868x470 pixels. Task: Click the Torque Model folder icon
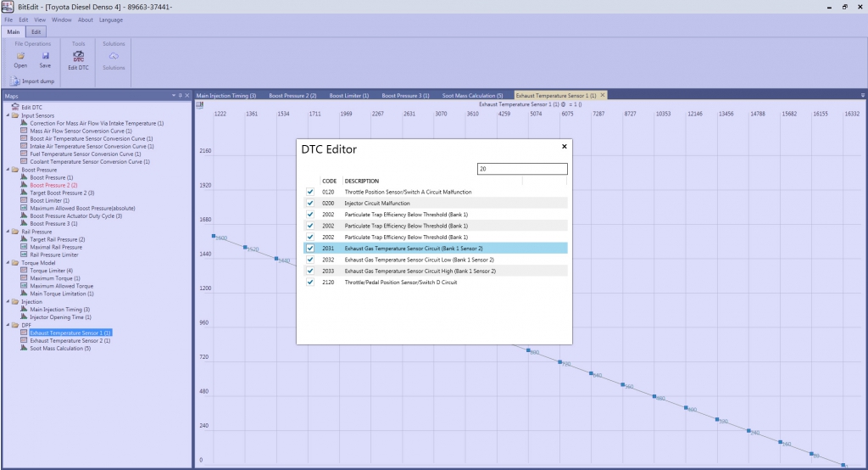pyautogui.click(x=15, y=263)
